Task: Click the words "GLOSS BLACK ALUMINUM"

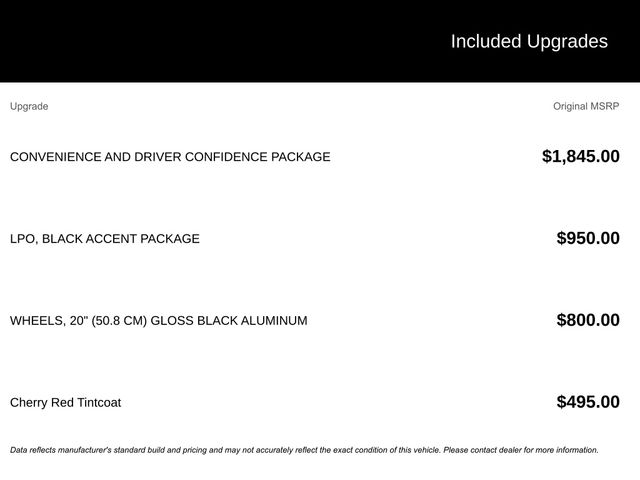Action: [229, 321]
